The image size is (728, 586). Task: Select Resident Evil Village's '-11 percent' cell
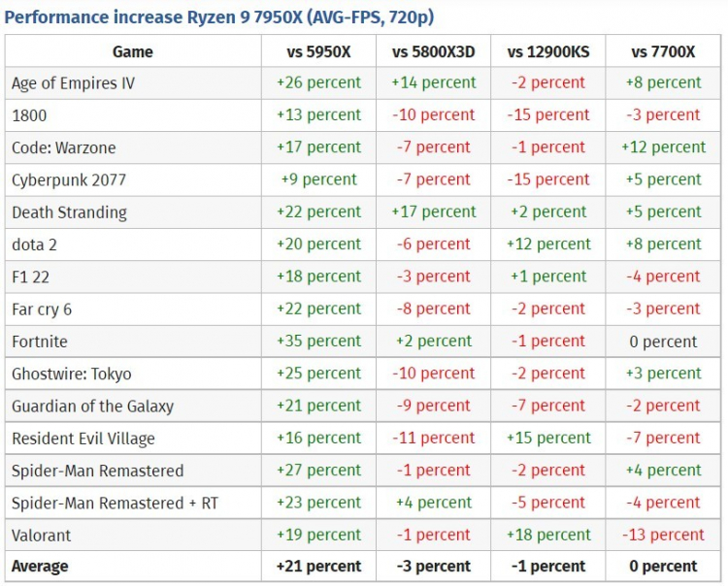click(x=434, y=439)
